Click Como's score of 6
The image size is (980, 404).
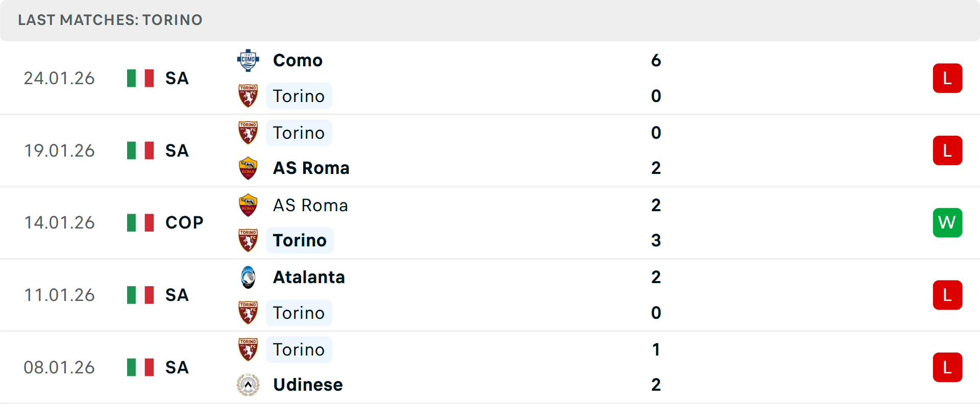[656, 61]
